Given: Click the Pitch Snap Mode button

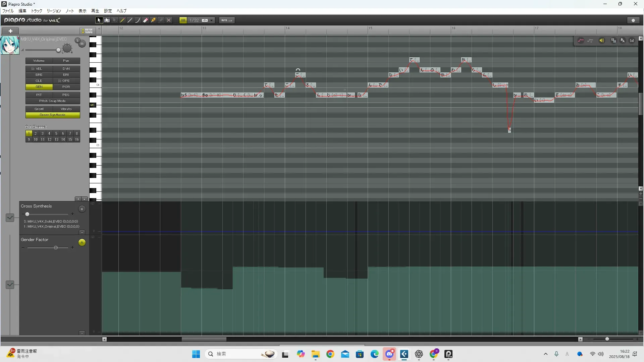Looking at the screenshot, I should coord(52,101).
